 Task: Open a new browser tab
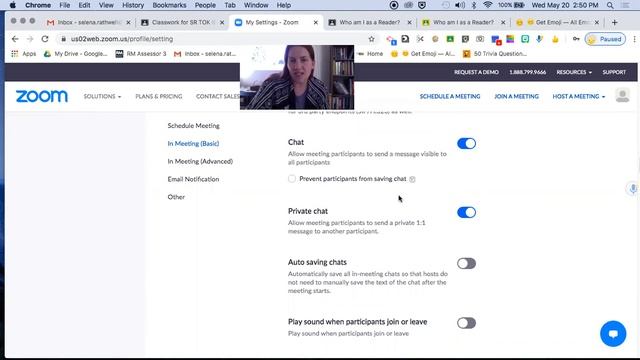tap(614, 22)
